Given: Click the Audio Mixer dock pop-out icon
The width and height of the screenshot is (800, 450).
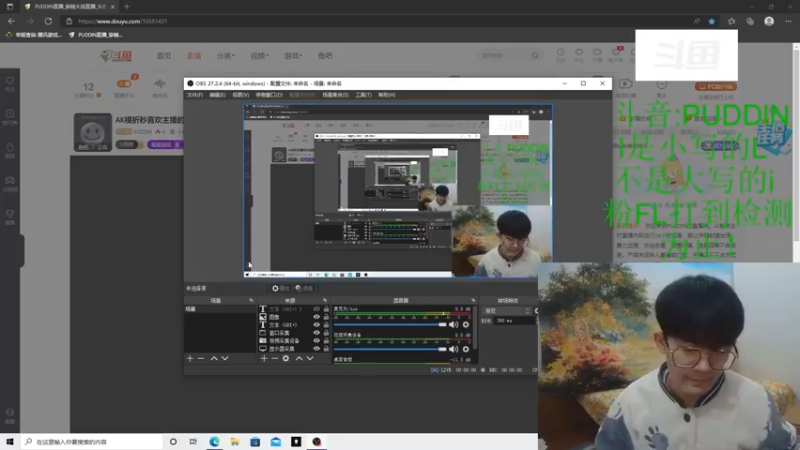Looking at the screenshot, I should coord(473,301).
